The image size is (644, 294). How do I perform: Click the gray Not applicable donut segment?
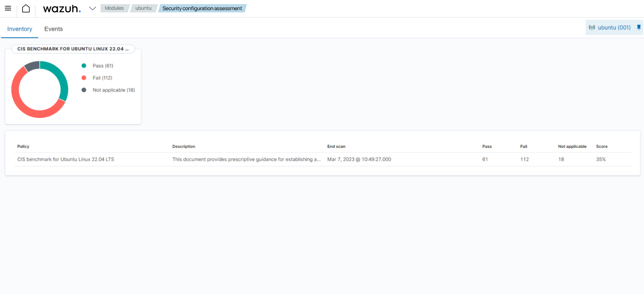pos(33,66)
